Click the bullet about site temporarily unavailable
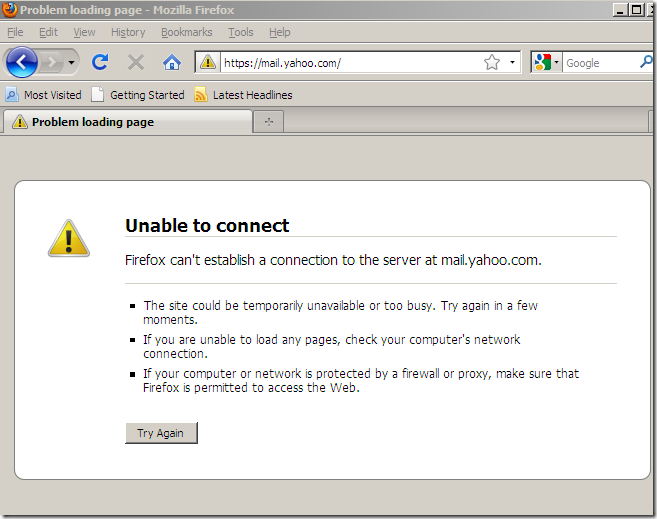This screenshot has width=657, height=519. tap(340, 312)
